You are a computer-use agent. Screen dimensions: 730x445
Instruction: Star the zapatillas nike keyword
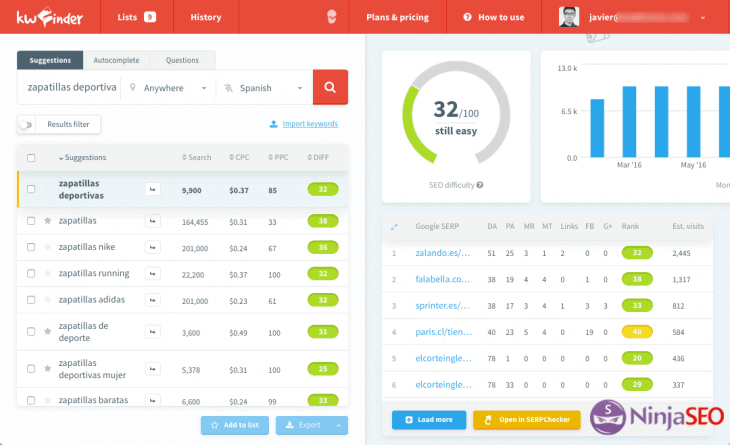pyautogui.click(x=47, y=247)
